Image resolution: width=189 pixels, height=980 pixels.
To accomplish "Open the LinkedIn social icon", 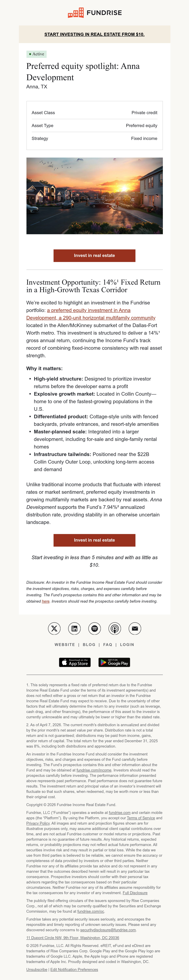I will pos(74,629).
